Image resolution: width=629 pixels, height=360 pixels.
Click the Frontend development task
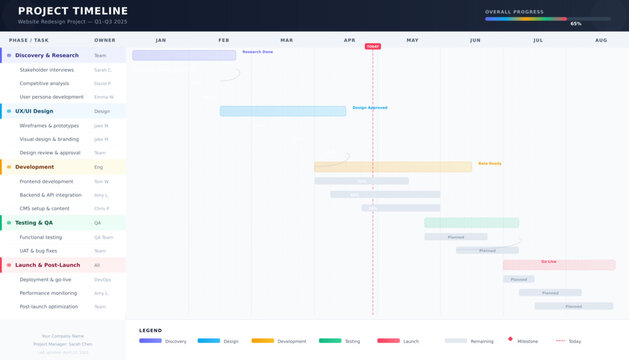click(x=46, y=181)
